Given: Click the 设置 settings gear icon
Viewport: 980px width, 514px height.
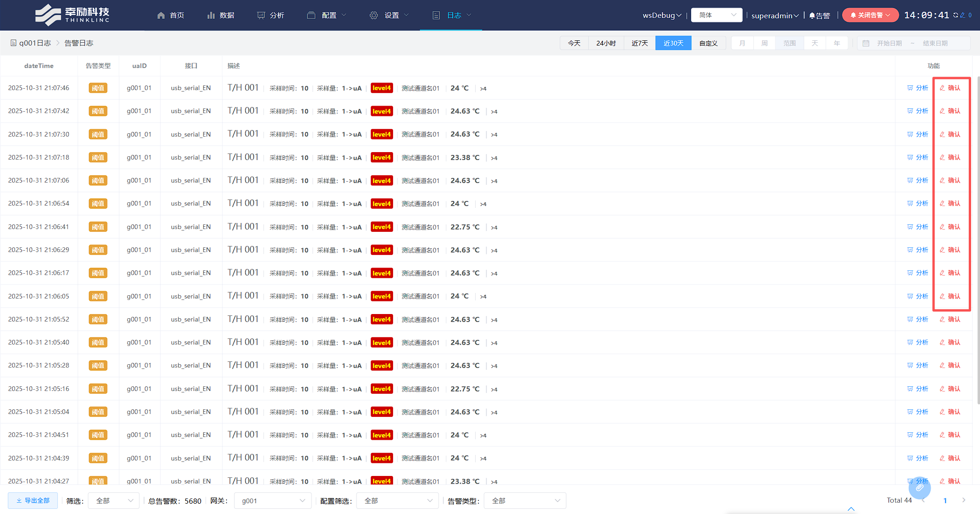Looking at the screenshot, I should [373, 15].
